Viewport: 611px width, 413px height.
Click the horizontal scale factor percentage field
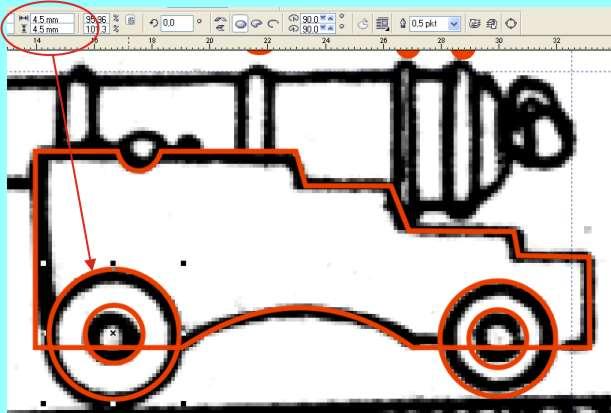[x=96, y=18]
